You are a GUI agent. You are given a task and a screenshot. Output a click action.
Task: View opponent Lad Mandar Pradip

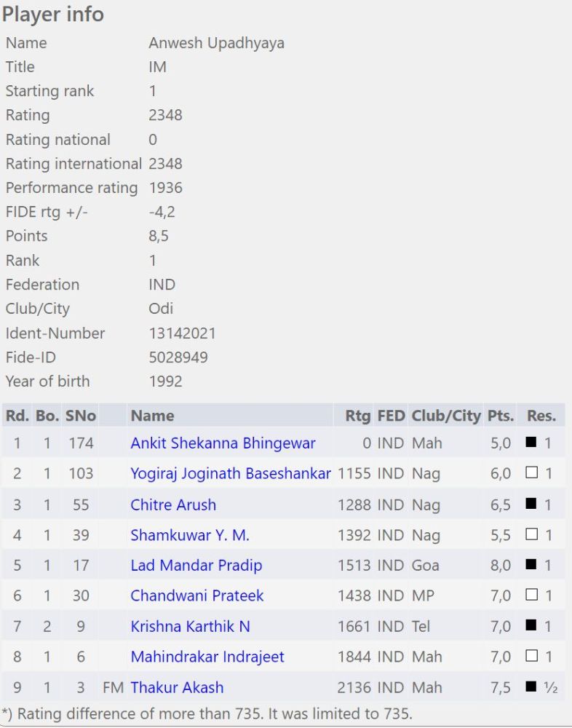pyautogui.click(x=196, y=566)
